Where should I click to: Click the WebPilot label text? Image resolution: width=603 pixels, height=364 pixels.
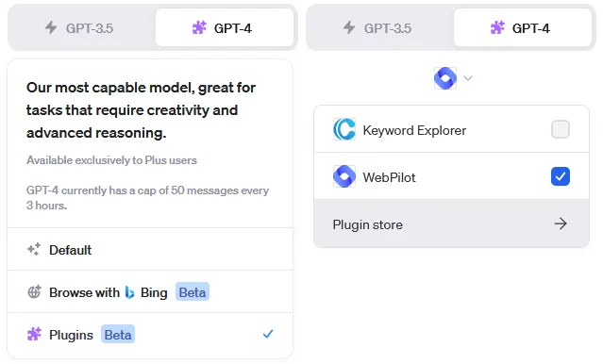tap(389, 177)
